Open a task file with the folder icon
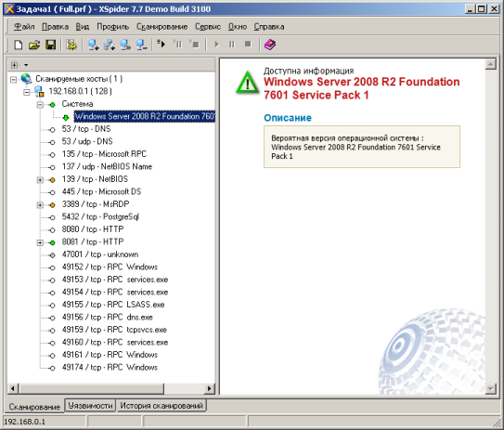The width and height of the screenshot is (504, 430). [34, 45]
